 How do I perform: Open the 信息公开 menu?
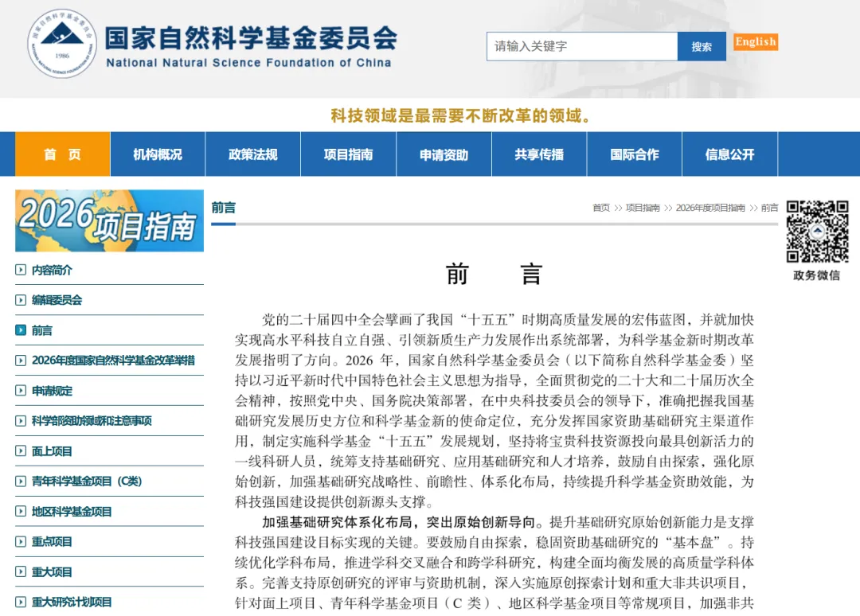point(729,154)
